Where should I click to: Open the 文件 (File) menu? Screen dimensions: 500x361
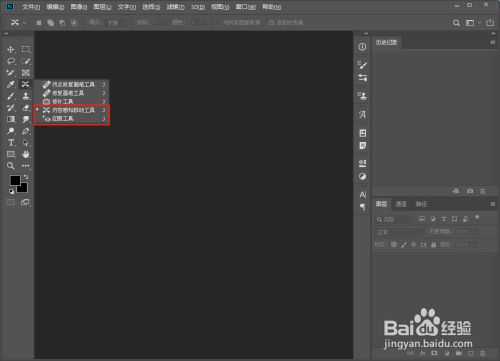tap(31, 7)
